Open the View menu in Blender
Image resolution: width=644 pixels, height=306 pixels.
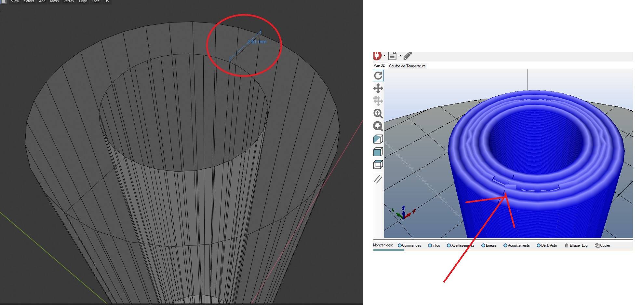15,2
